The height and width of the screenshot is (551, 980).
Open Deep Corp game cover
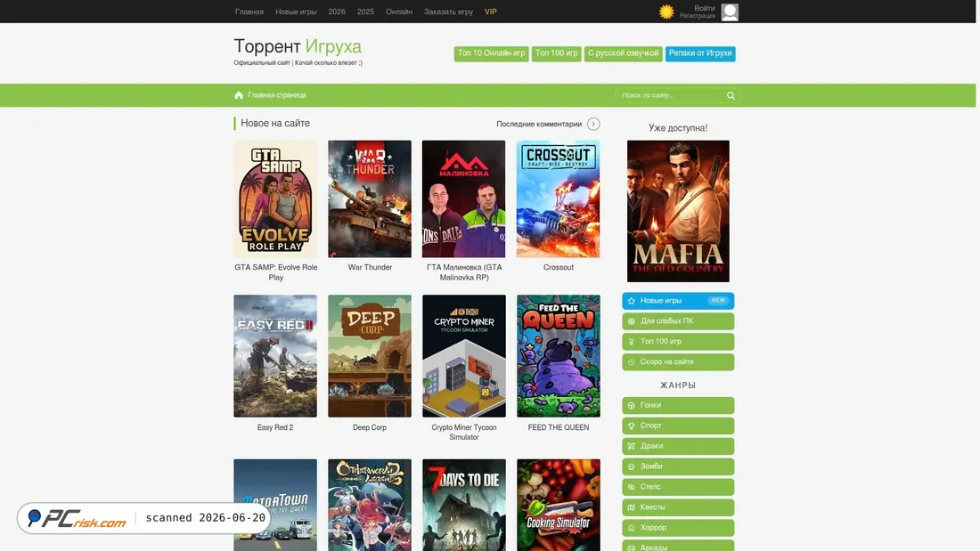[x=370, y=356]
